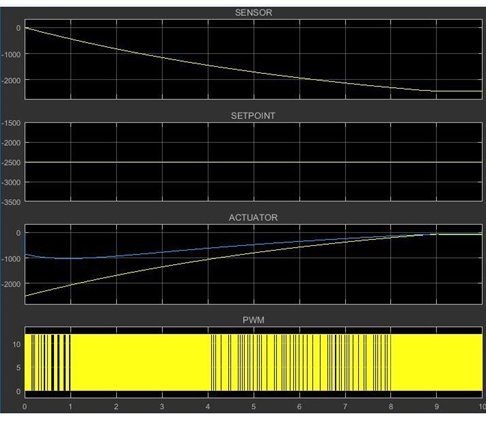Click the time axis tick label 1
The width and height of the screenshot is (486, 422).
[x=70, y=407]
